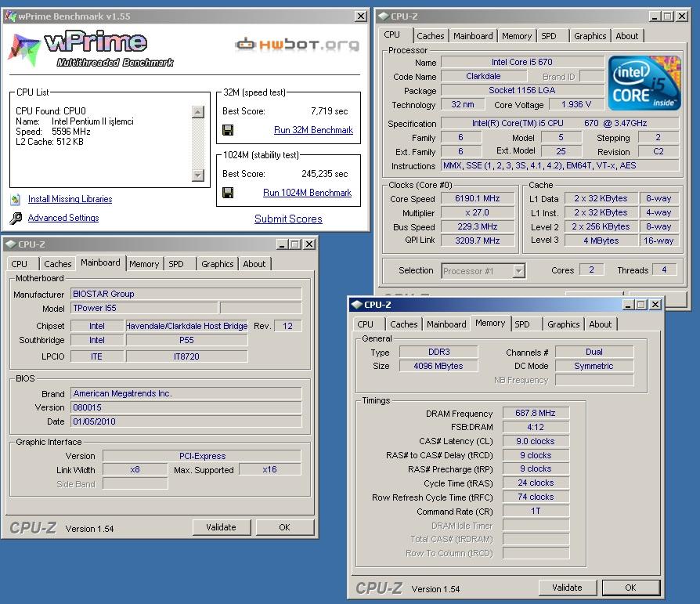
Task: Click the Multiplier x 27.0 field
Action: pos(478,212)
